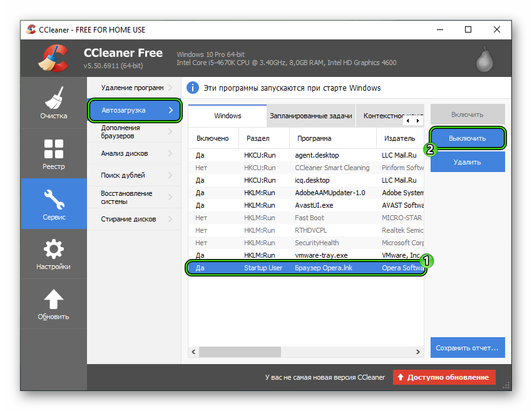Open Автозагрузка submenu
This screenshot has width=532, height=411.
134,111
